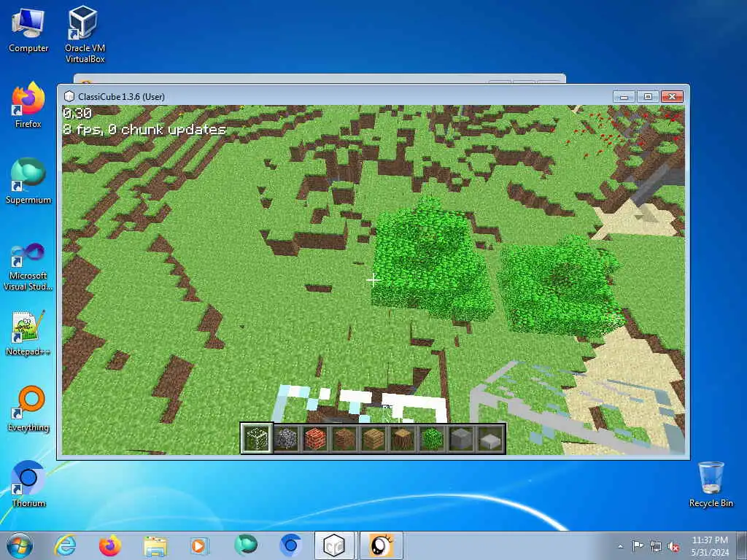This screenshot has width=747, height=560.
Task: Open the network tray icon
Action: coord(656,546)
